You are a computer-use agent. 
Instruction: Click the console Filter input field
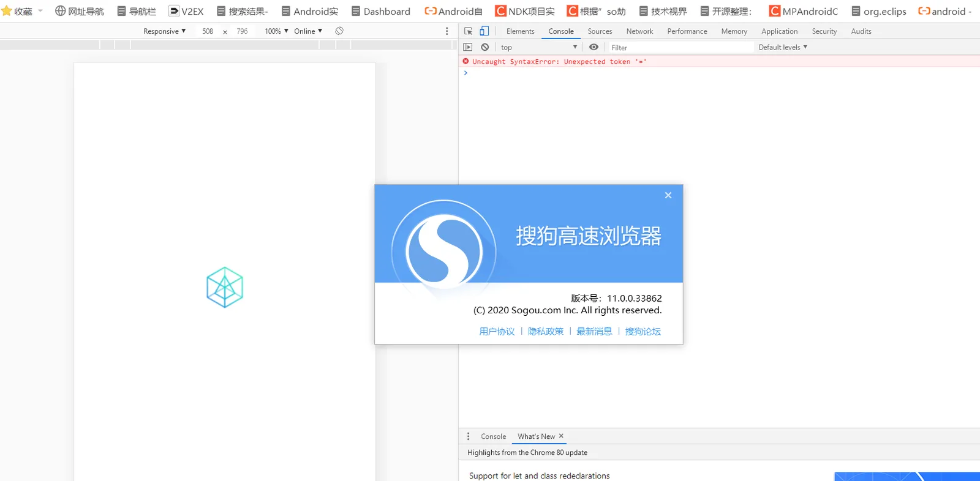681,47
